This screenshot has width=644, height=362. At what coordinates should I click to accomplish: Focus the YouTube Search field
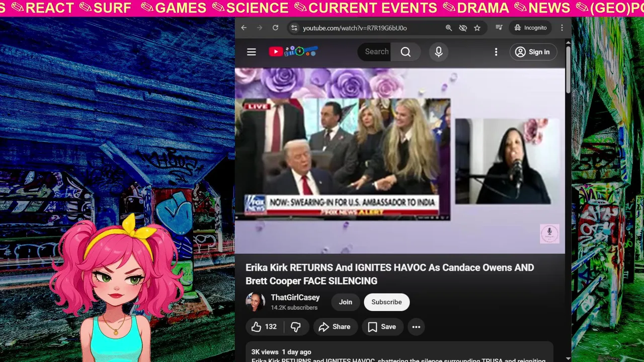point(374,52)
